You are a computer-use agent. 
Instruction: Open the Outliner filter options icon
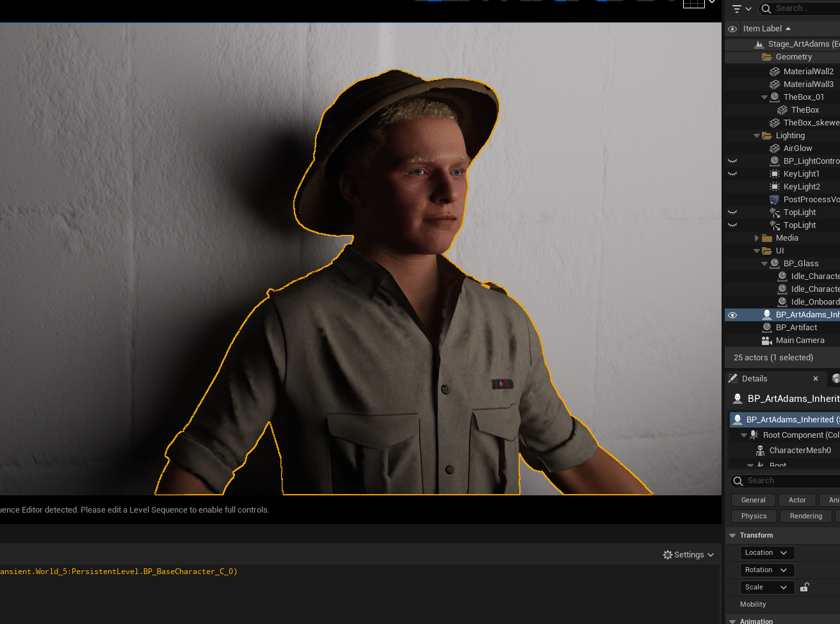pos(741,9)
